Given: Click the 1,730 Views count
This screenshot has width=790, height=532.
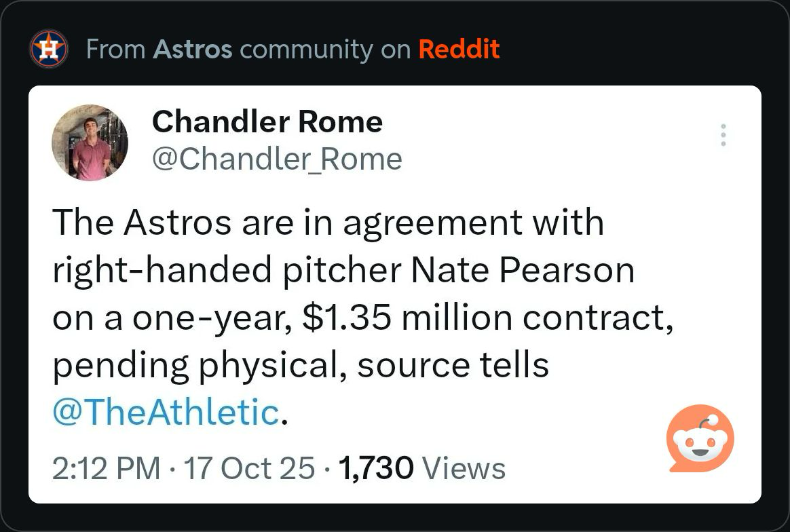Looking at the screenshot, I should [421, 468].
